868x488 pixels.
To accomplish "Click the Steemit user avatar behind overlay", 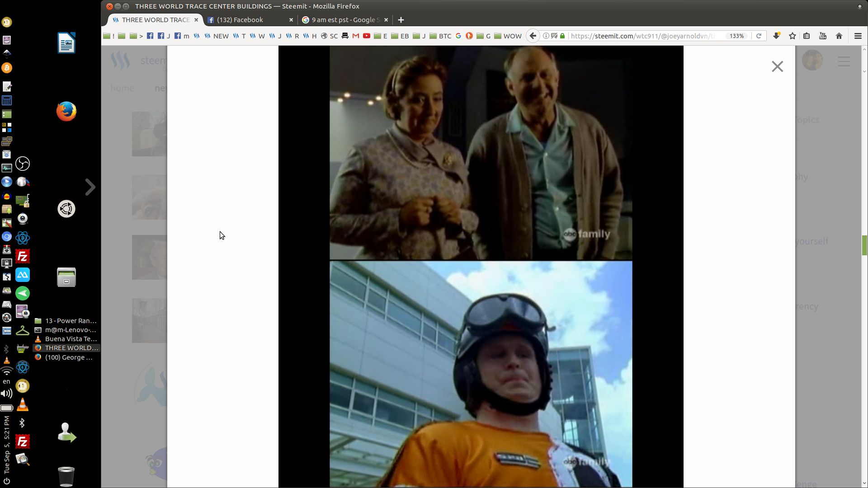I will pyautogui.click(x=812, y=61).
